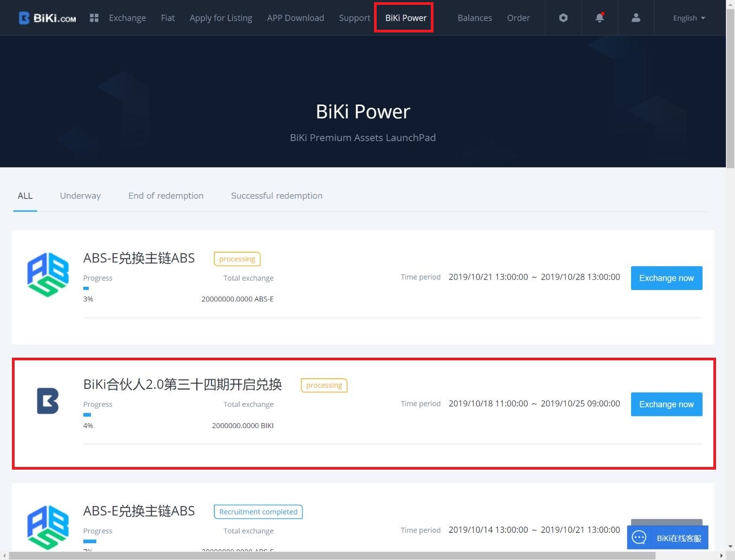The height and width of the screenshot is (560, 735).
Task: Click the vertical scrollbar thumb
Action: (731, 89)
